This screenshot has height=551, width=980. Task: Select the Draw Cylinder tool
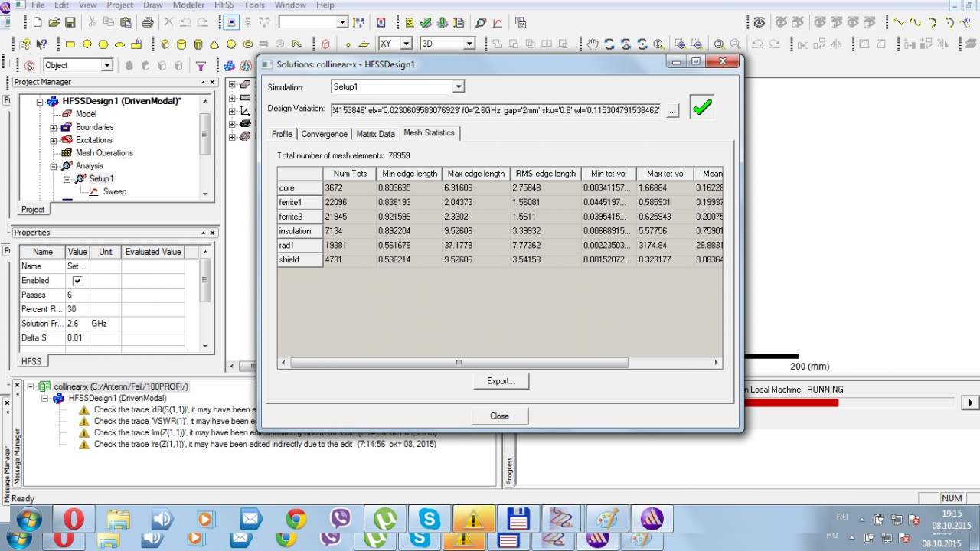click(182, 44)
